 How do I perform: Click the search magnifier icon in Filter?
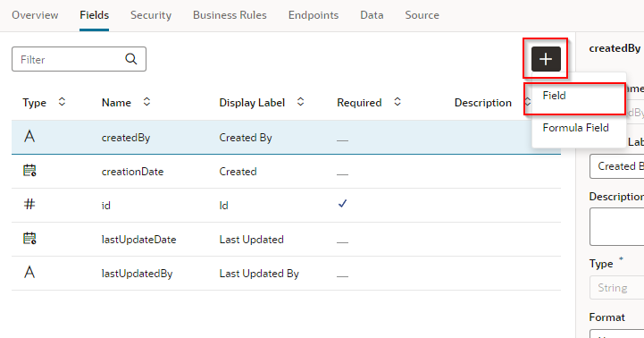131,59
